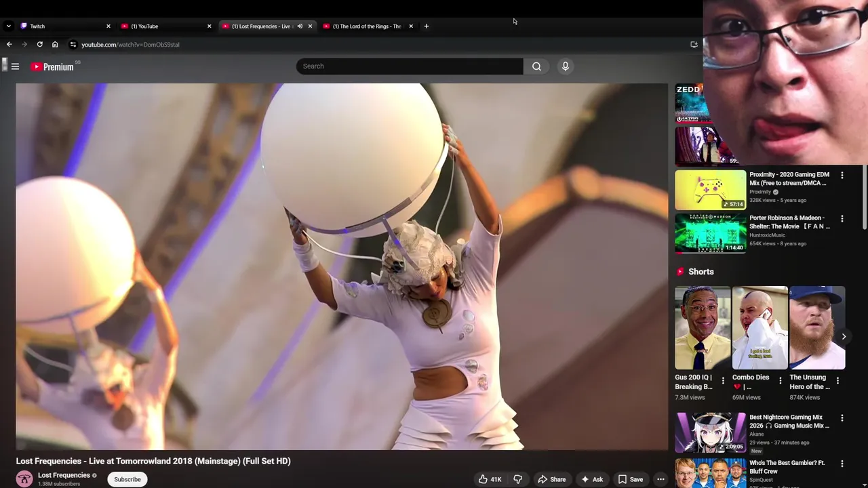This screenshot has height=488, width=868.
Task: Open the ZEDD recommended video thumbnail
Action: [689, 104]
